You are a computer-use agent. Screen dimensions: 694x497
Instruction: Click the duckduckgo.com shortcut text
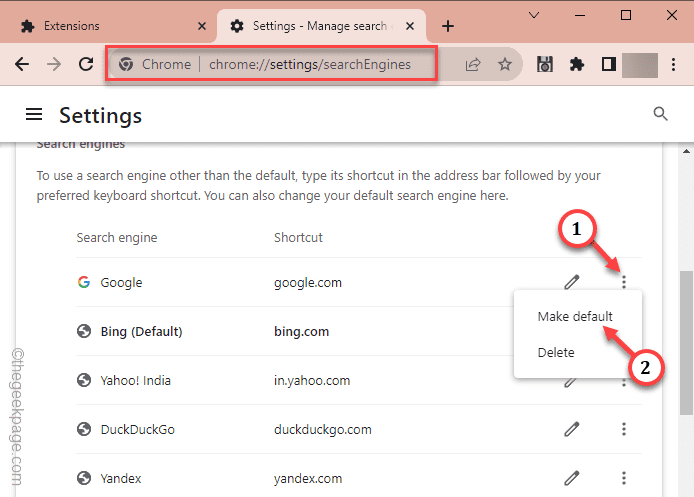tap(322, 429)
